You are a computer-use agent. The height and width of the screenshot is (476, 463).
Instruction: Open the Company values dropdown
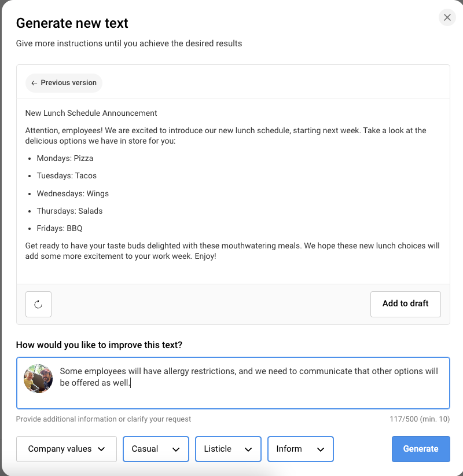pyautogui.click(x=67, y=449)
